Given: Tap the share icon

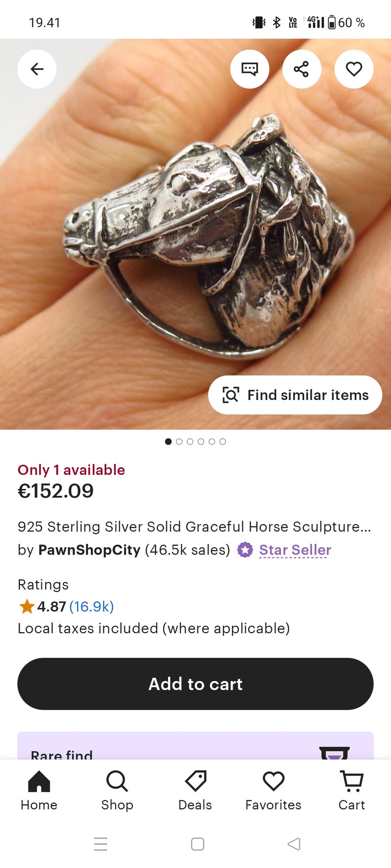Looking at the screenshot, I should pyautogui.click(x=301, y=69).
